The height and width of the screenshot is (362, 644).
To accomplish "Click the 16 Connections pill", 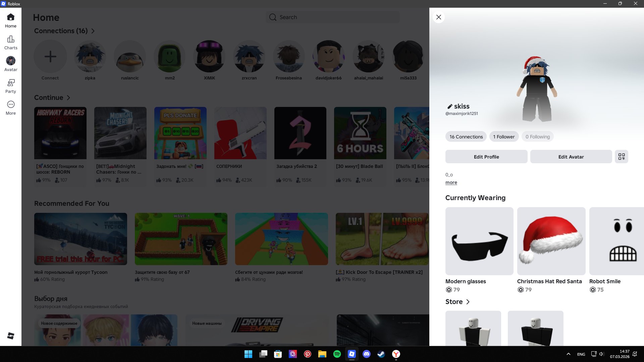I will pos(466,137).
